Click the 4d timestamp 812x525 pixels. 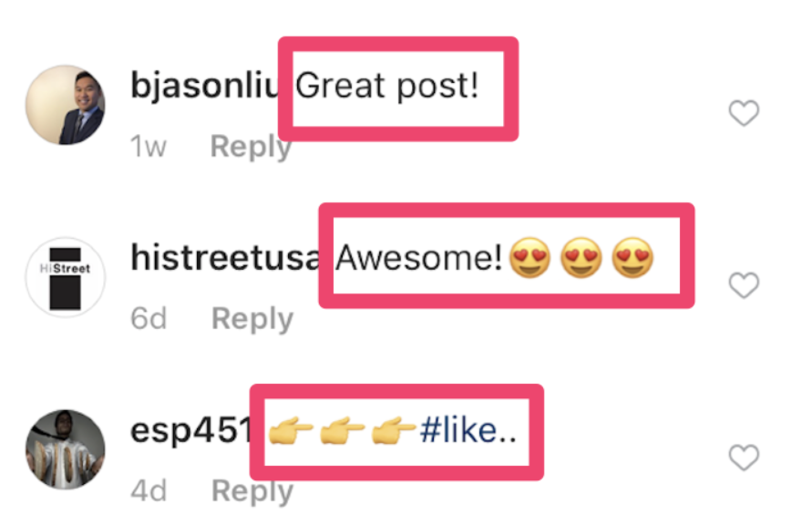[149, 491]
